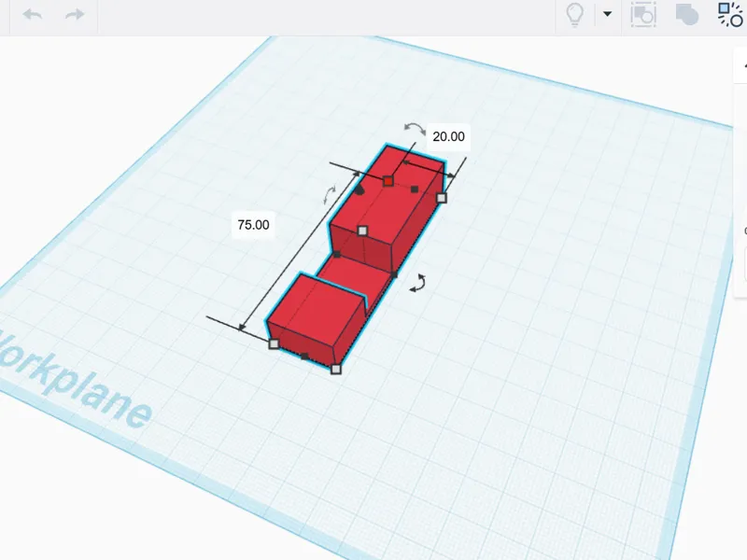Screen dimensions: 747x560
Task: Edit the 75.00 length dimension field
Action: click(253, 225)
